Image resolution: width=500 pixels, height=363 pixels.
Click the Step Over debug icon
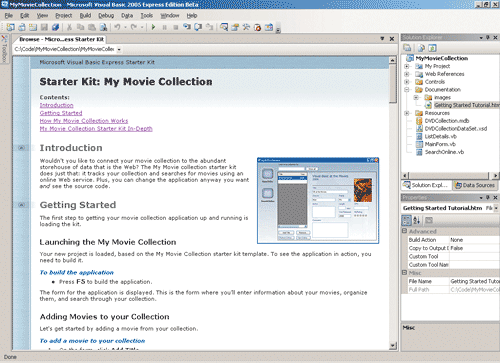click(198, 27)
